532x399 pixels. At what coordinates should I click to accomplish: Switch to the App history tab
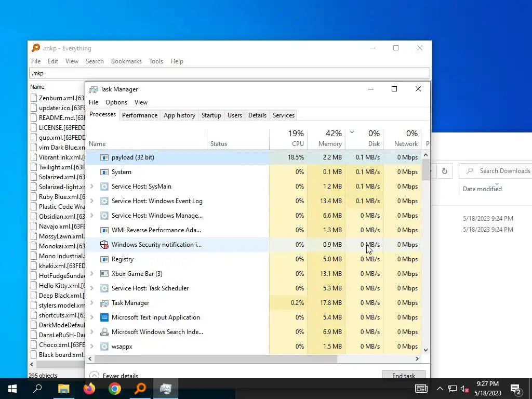coord(179,115)
